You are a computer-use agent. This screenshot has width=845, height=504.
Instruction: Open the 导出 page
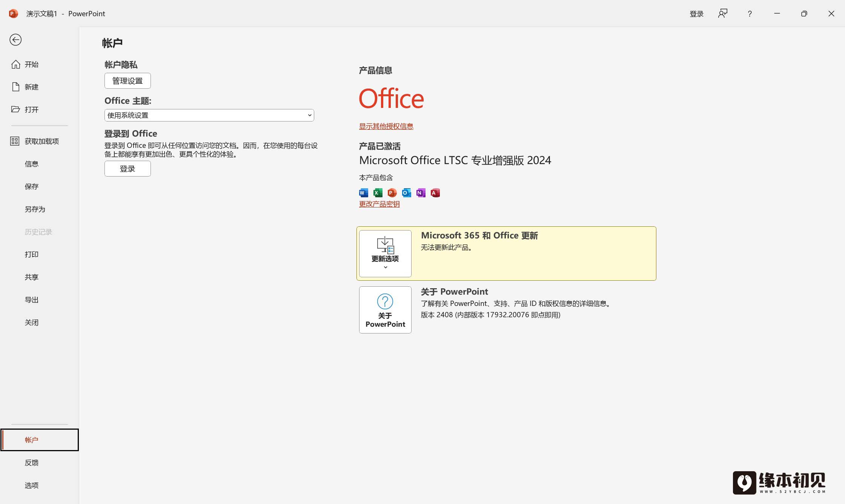pos(39,300)
